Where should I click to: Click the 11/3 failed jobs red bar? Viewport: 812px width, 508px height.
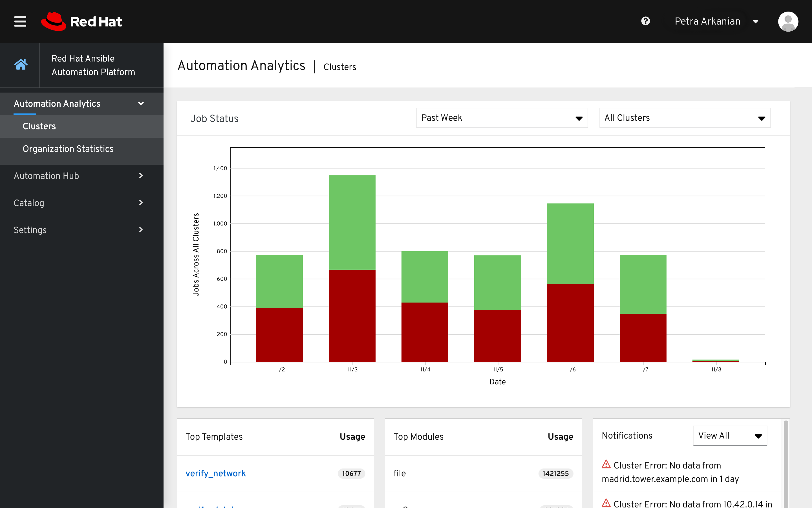352,316
